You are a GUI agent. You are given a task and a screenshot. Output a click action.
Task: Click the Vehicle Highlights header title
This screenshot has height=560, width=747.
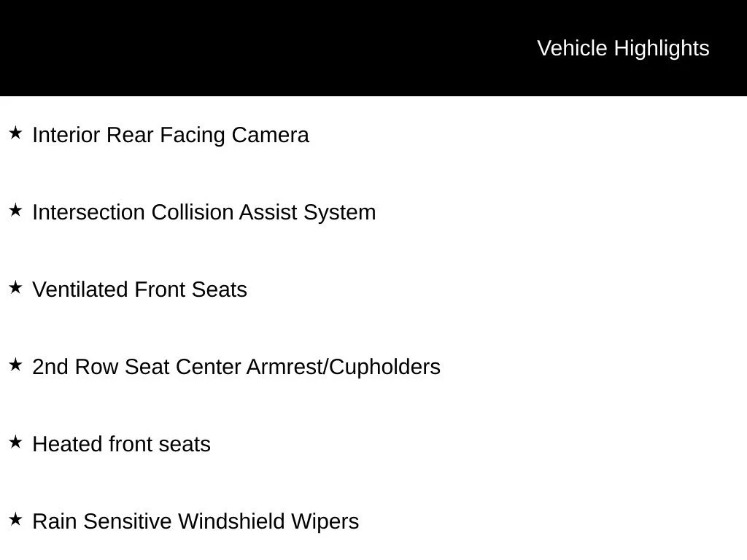(x=623, y=49)
